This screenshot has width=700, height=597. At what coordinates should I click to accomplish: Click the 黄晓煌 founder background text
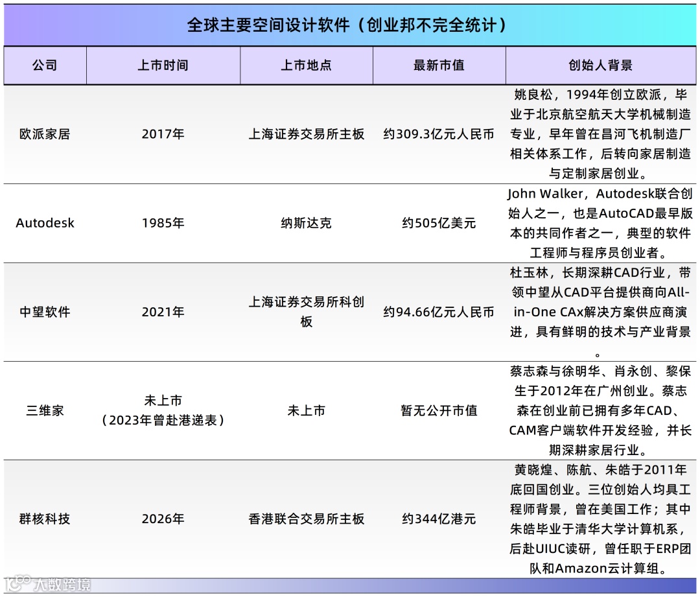(x=600, y=519)
